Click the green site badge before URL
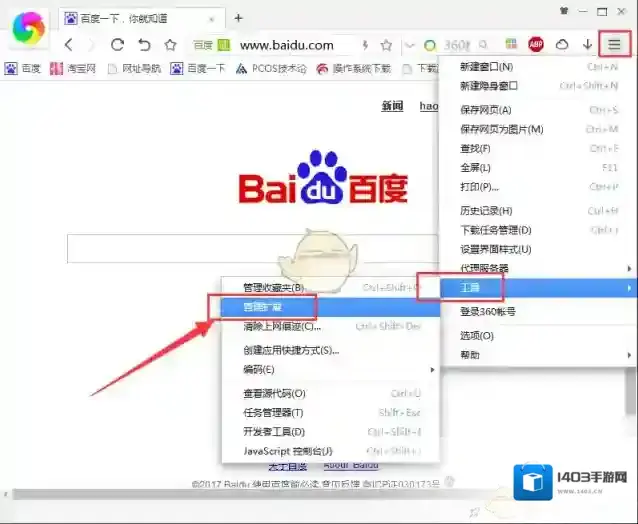The image size is (638, 524). coord(224,45)
